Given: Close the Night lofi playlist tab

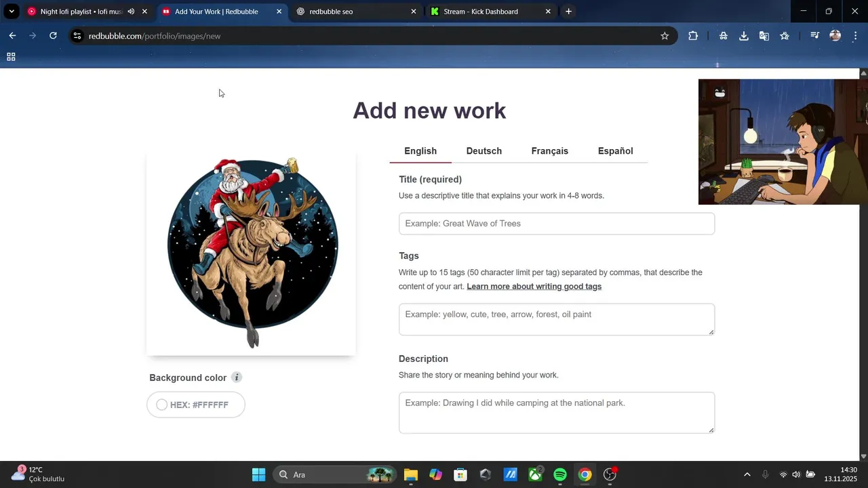Looking at the screenshot, I should (144, 12).
